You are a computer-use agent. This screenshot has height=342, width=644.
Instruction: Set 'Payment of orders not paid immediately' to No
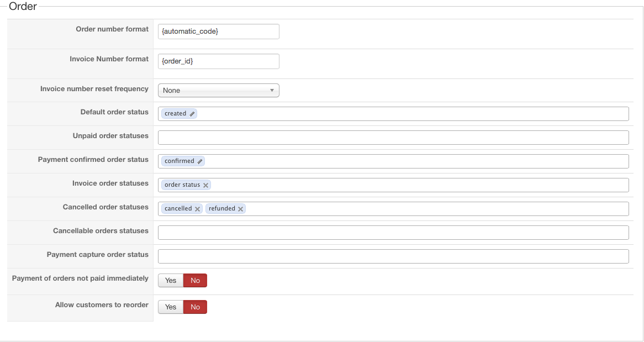coord(195,281)
